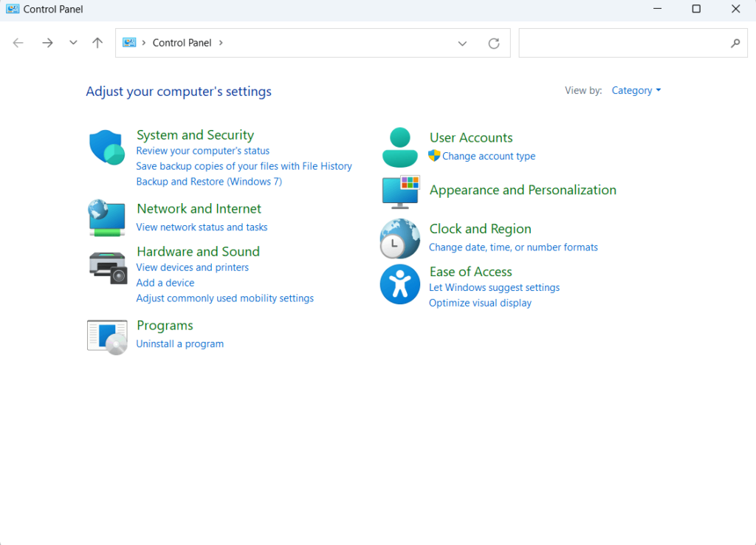756x545 pixels.
Task: Open Change account type link
Action: [x=489, y=157]
